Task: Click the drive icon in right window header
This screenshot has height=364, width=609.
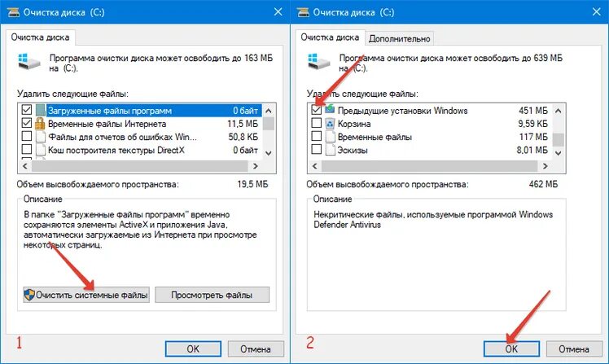Action: 319,61
